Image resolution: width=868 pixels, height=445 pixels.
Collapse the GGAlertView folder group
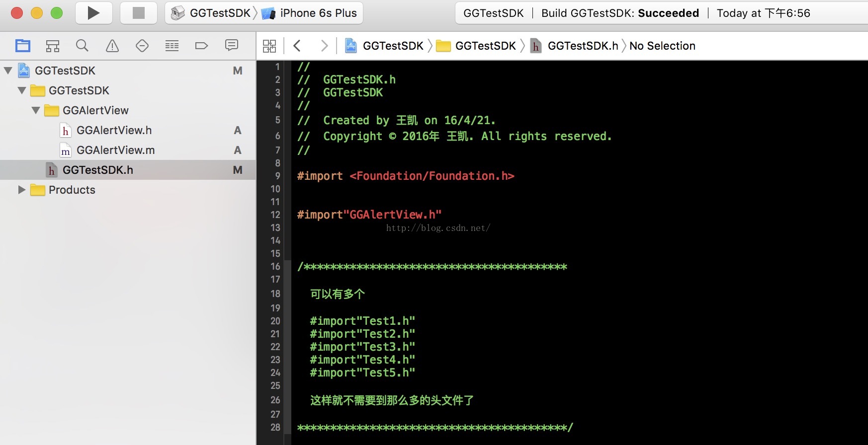click(x=36, y=110)
